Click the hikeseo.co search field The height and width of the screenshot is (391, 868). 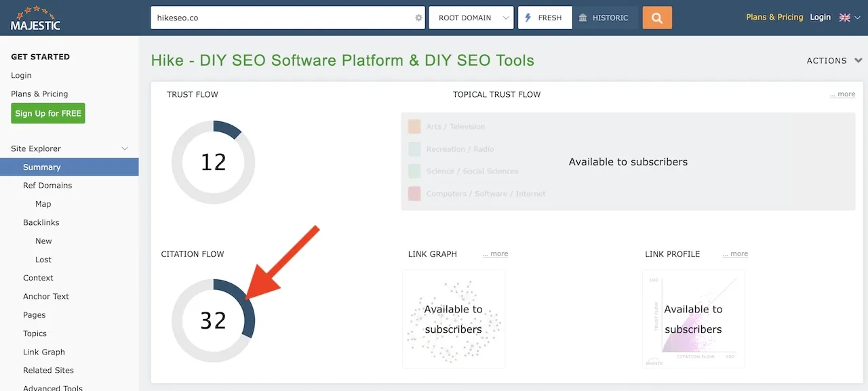tap(288, 18)
